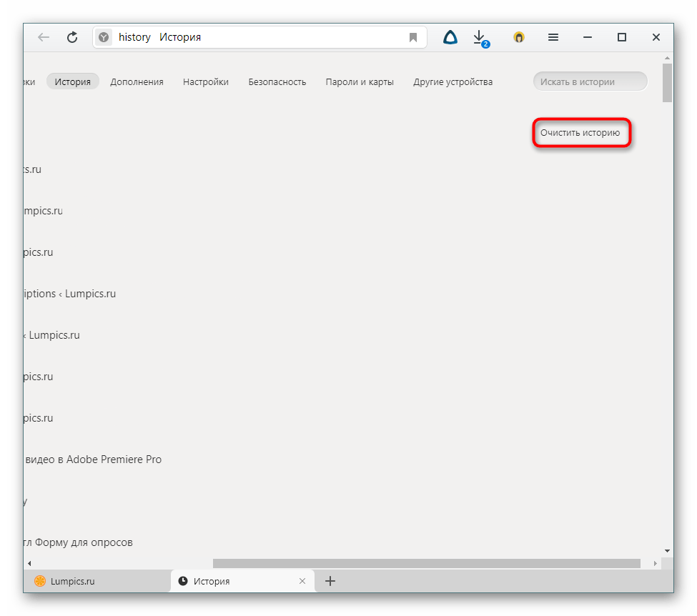Open the browser hamburger menu
The image size is (697, 616).
click(553, 37)
